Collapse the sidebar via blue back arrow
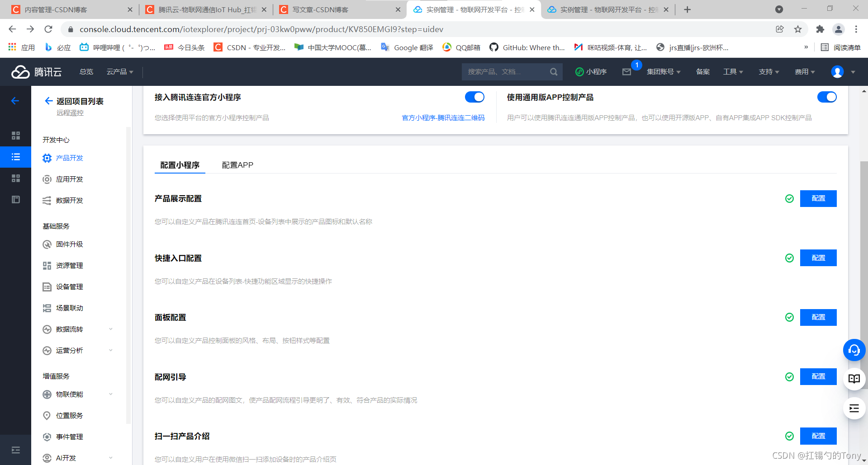This screenshot has width=868, height=465. click(15, 101)
